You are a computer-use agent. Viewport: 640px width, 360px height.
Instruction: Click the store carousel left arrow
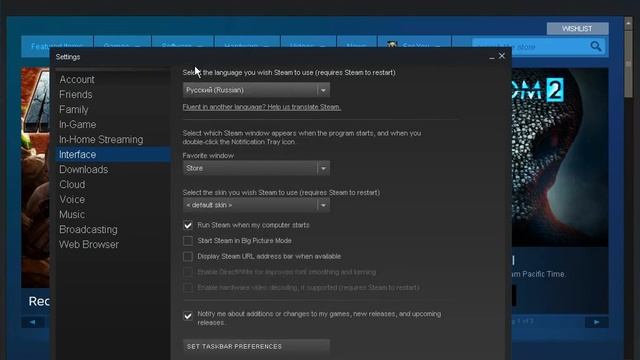tap(32, 322)
